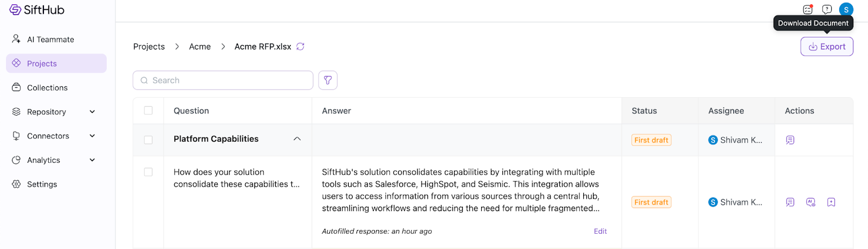The image size is (868, 249).
Task: Open the help question-mark icon in header
Action: (827, 9)
